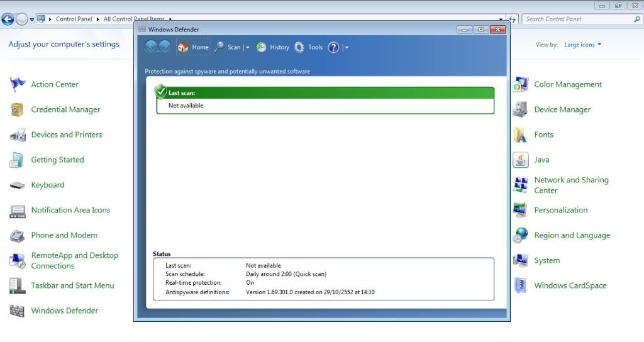This screenshot has width=644, height=342.
Task: Click the Control Panel back navigation button
Action: pos(8,19)
